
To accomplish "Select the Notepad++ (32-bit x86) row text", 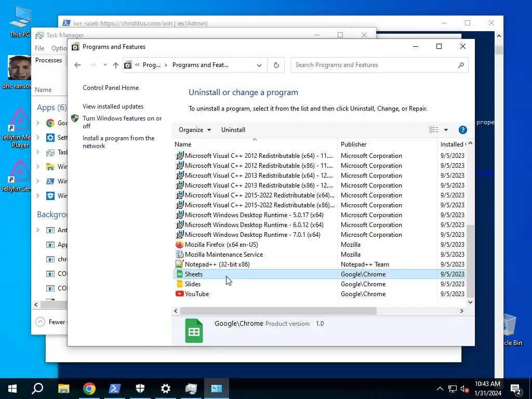I will coord(217,264).
